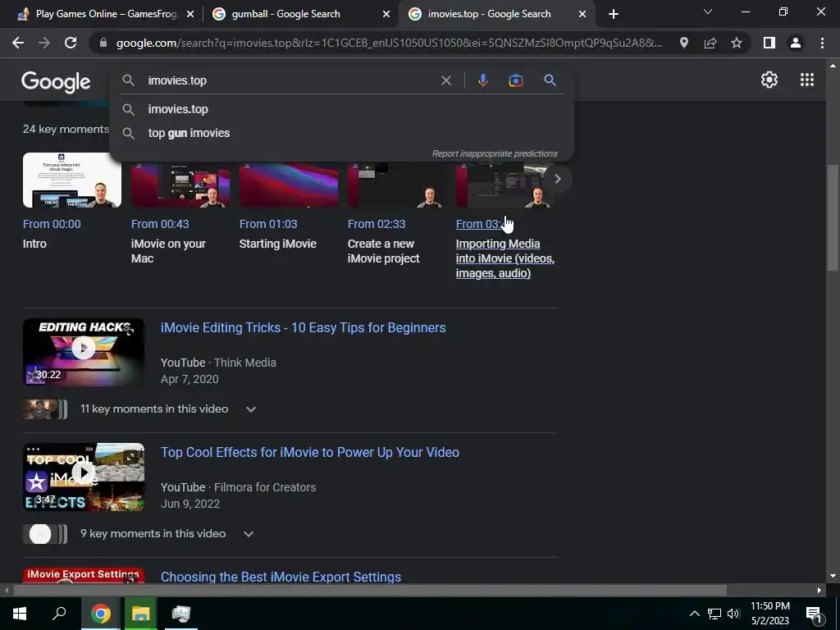Open Choosing the Best iMovie Export Settings
This screenshot has width=840, height=630.
click(281, 577)
